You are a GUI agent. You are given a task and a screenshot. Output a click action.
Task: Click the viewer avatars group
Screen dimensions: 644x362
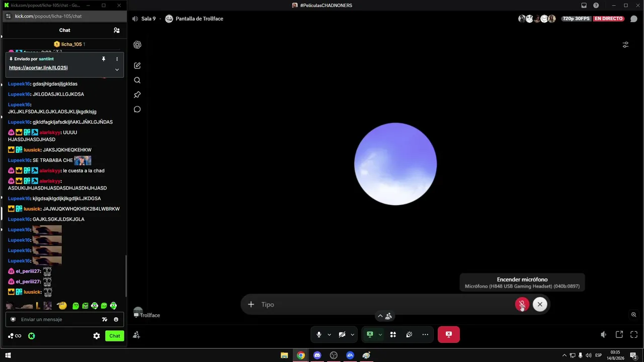pyautogui.click(x=537, y=19)
